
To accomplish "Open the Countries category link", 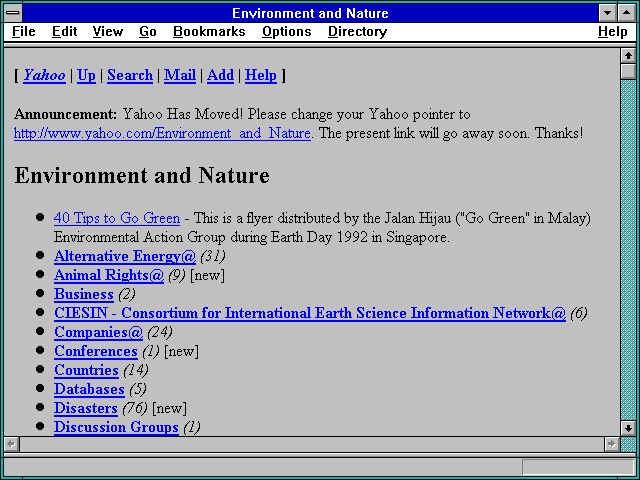I will pyautogui.click(x=86, y=370).
